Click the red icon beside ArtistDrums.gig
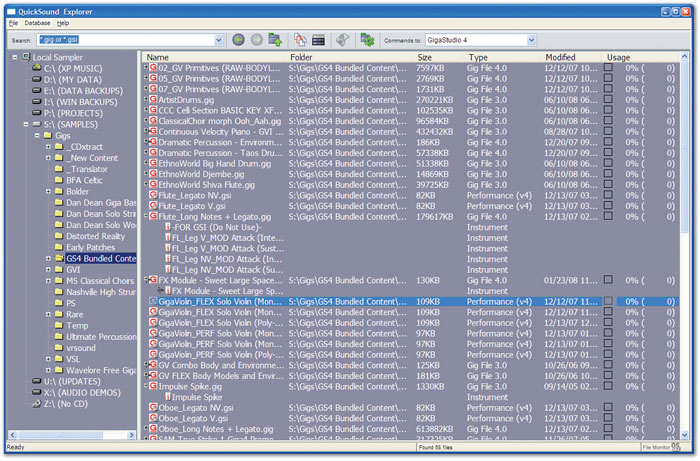This screenshot has width=700, height=461. [x=151, y=101]
